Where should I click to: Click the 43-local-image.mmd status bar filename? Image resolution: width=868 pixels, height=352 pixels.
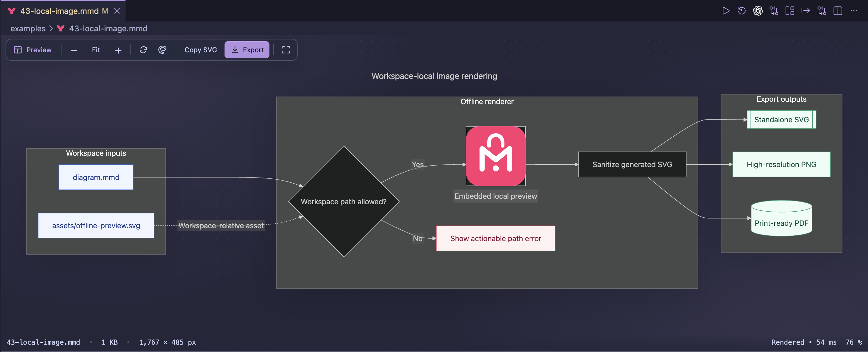pos(43,342)
